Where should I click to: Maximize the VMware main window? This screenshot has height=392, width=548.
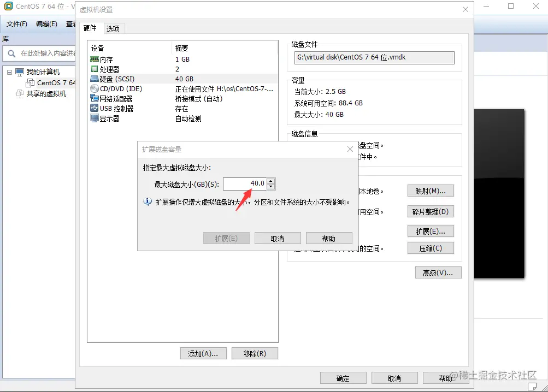pos(511,6)
